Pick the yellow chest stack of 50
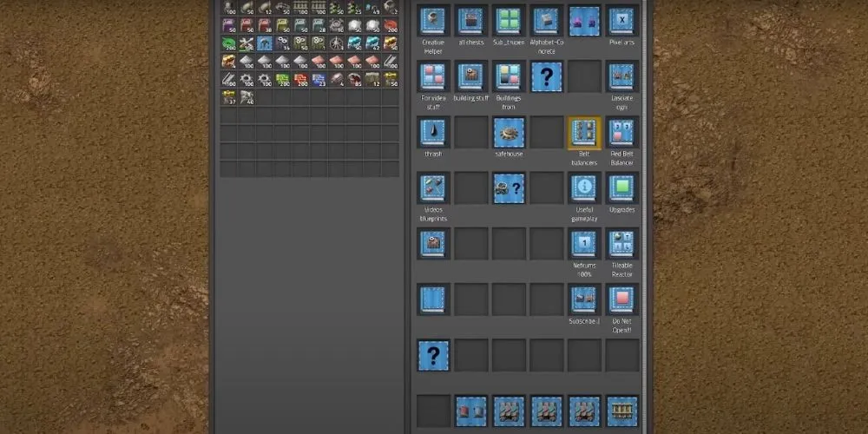 point(282,25)
